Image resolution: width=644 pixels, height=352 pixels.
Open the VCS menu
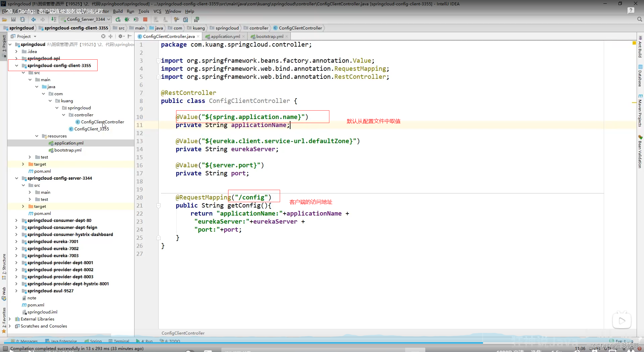click(x=157, y=11)
